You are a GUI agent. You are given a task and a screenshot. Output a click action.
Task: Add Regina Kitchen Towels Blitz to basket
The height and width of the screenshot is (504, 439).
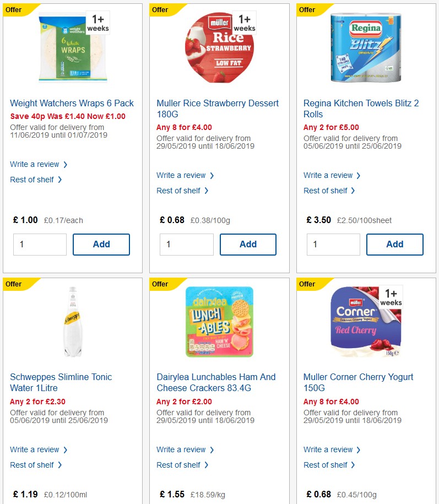pyautogui.click(x=394, y=244)
